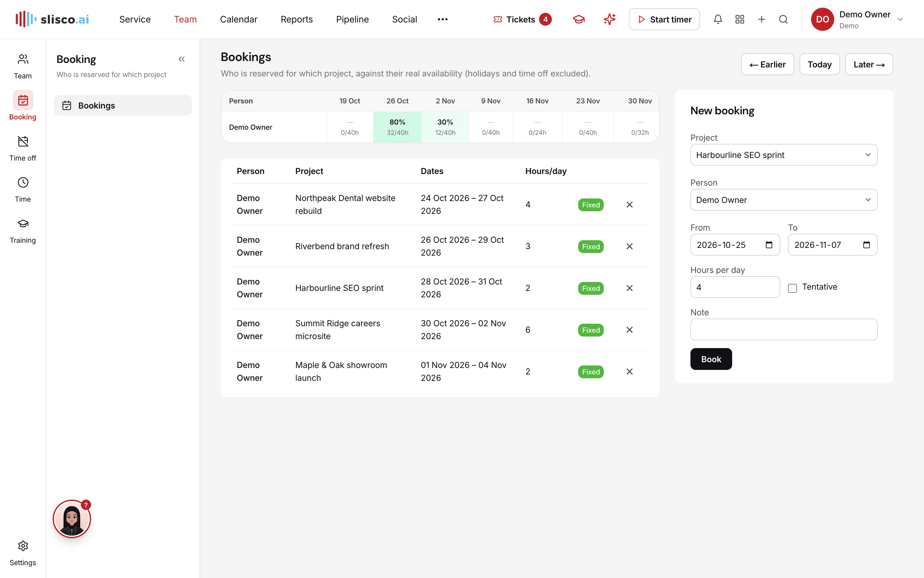Toggle the Tentative checkbox
Screen dimensions: 924x578
[x=792, y=288]
